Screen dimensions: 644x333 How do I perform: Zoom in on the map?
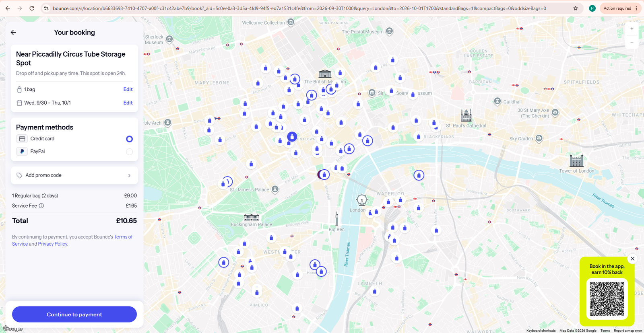click(x=632, y=29)
